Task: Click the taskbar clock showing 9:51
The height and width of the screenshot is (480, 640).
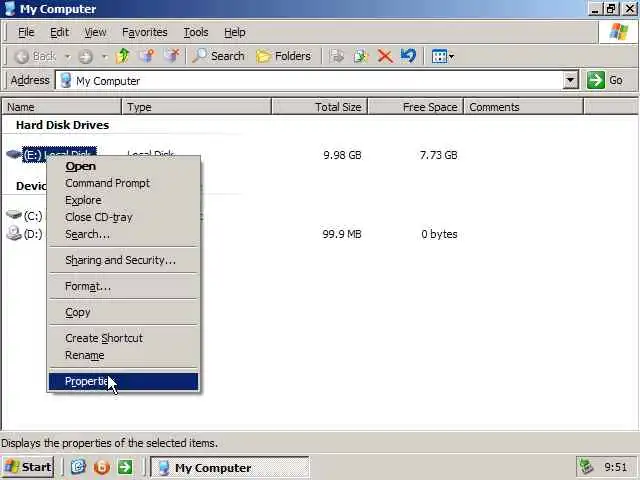Action: (616, 467)
